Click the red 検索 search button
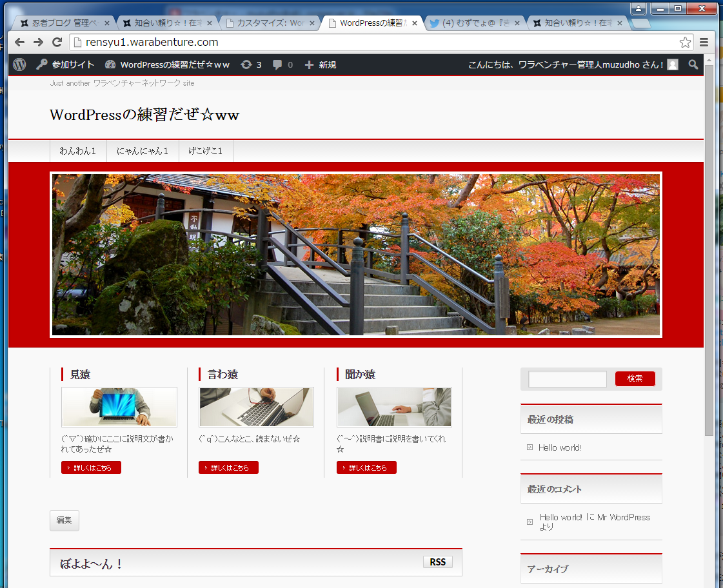The image size is (723, 588). (635, 378)
